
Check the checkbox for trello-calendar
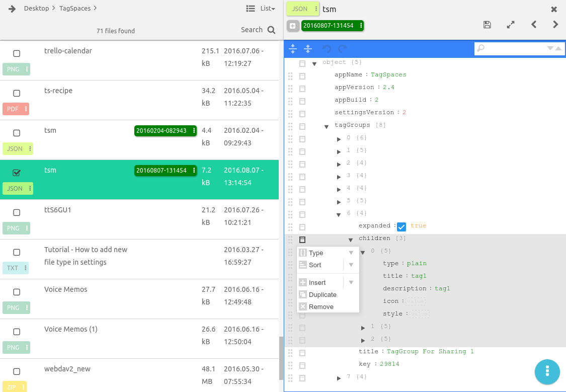[x=17, y=53]
